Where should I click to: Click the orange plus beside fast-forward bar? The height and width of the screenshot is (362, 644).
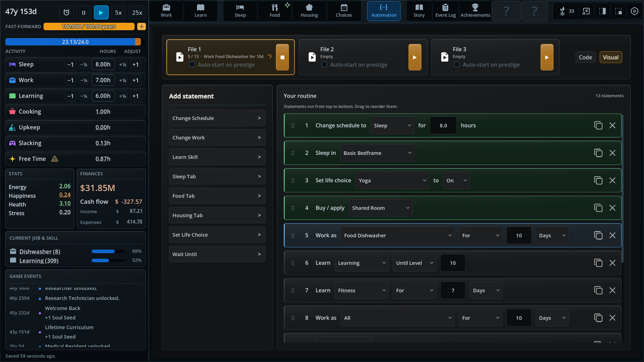(x=141, y=26)
